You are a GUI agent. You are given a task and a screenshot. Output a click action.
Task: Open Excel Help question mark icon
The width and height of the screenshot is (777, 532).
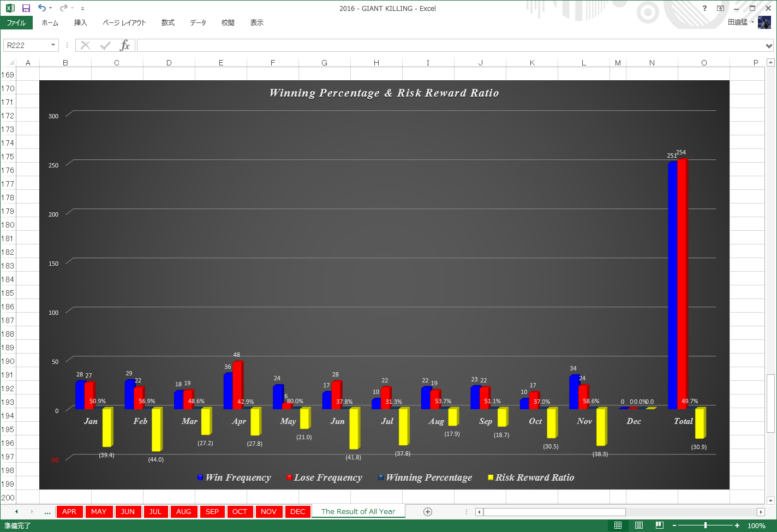[704, 8]
